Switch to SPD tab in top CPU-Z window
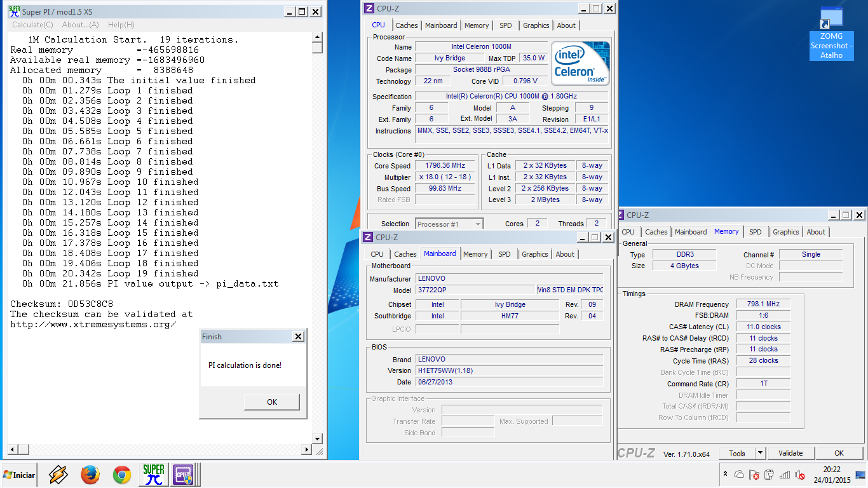868x488 pixels. tap(505, 25)
